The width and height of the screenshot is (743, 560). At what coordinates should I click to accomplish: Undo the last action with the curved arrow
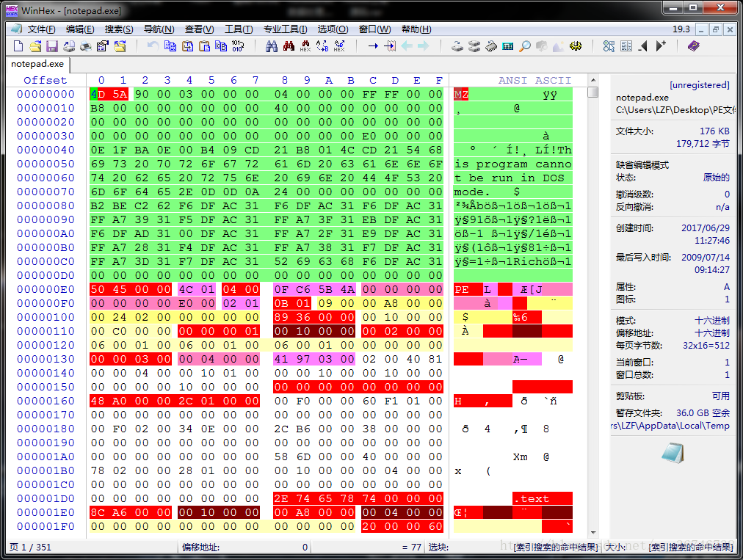153,46
